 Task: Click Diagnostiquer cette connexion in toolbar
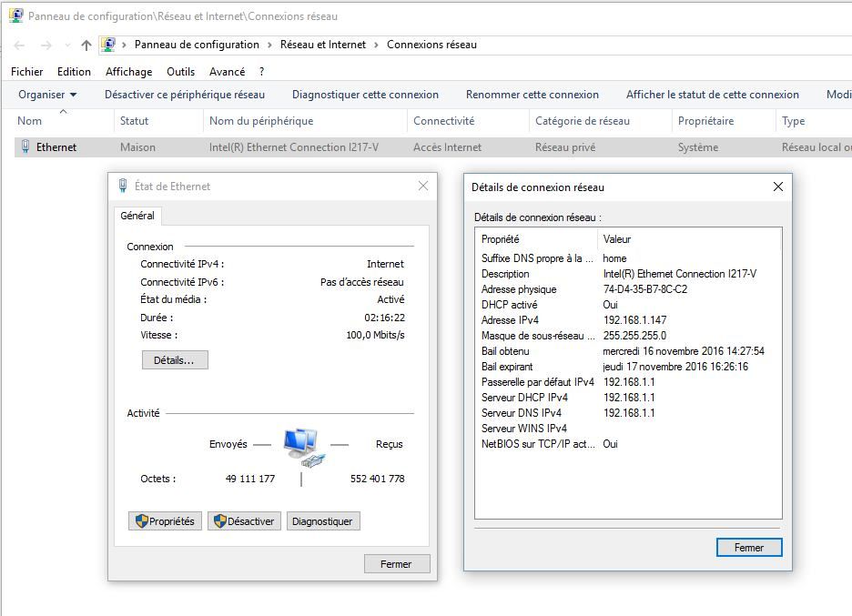tap(365, 95)
